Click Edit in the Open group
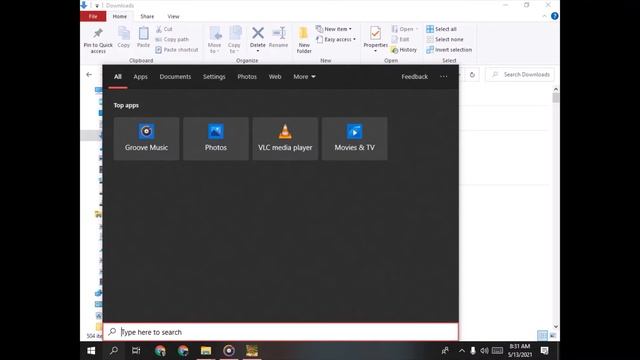640x360 pixels. (x=400, y=40)
